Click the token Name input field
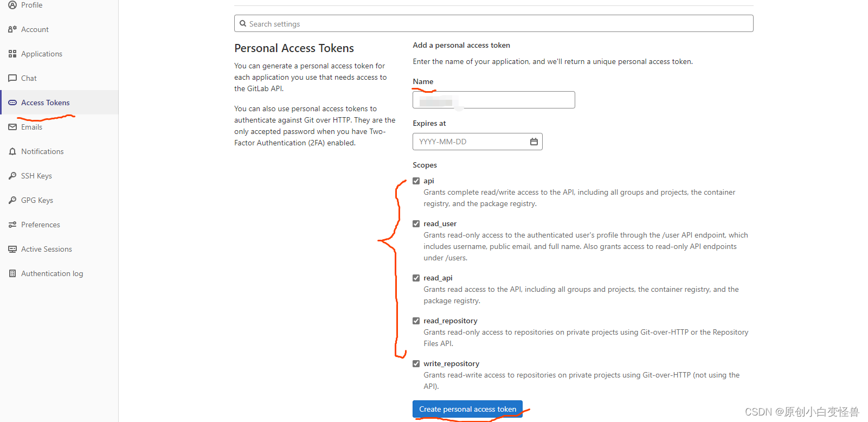This screenshot has width=868, height=422. [x=493, y=100]
